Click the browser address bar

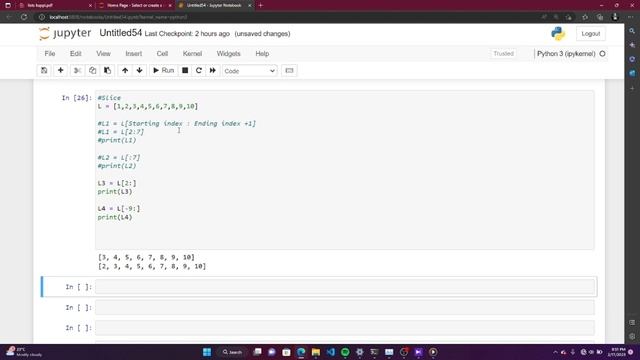tap(286, 17)
